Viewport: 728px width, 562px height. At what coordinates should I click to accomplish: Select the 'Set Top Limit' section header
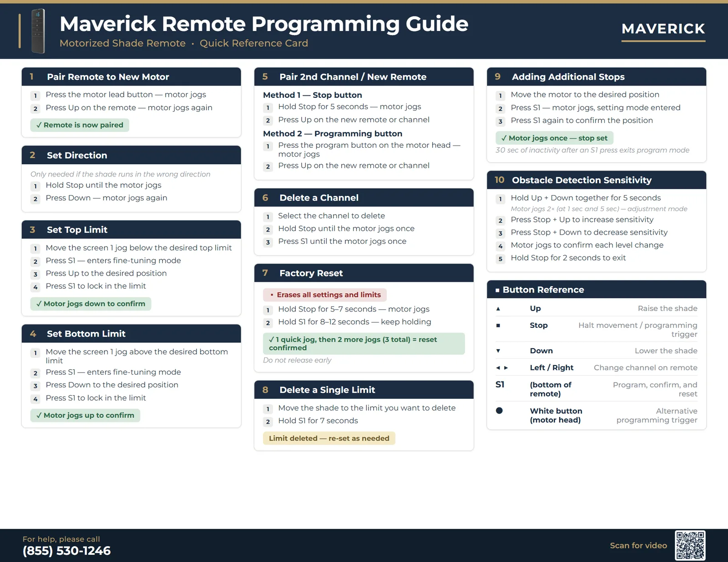[x=131, y=230]
